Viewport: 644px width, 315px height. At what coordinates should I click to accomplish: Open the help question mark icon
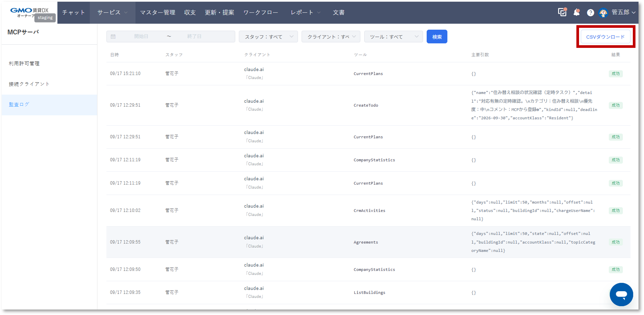(x=590, y=12)
